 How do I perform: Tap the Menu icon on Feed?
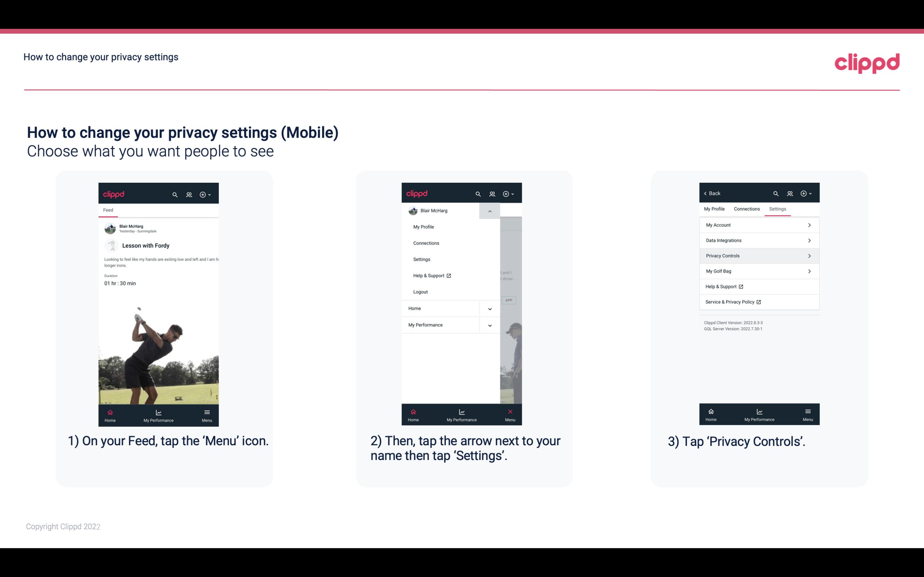[207, 415]
